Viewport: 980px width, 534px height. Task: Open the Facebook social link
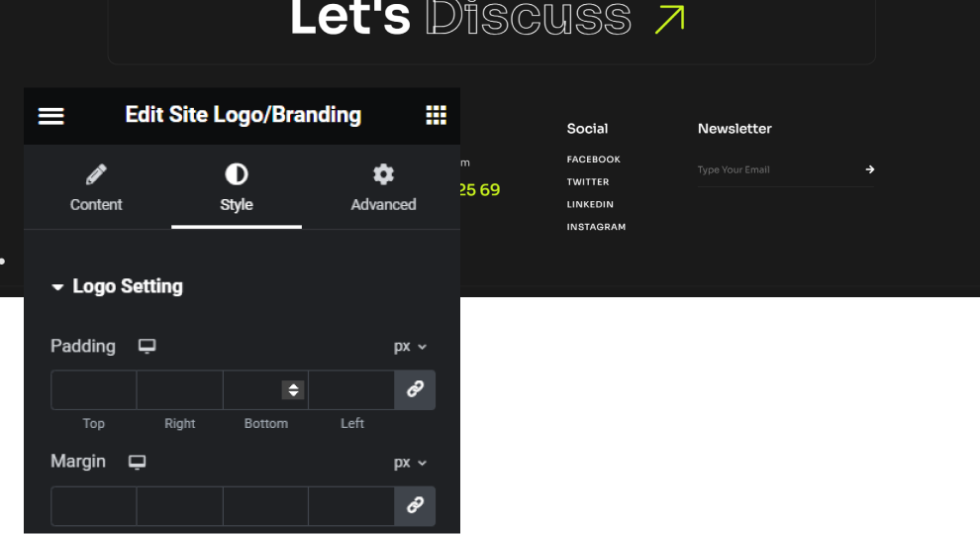[x=593, y=160]
